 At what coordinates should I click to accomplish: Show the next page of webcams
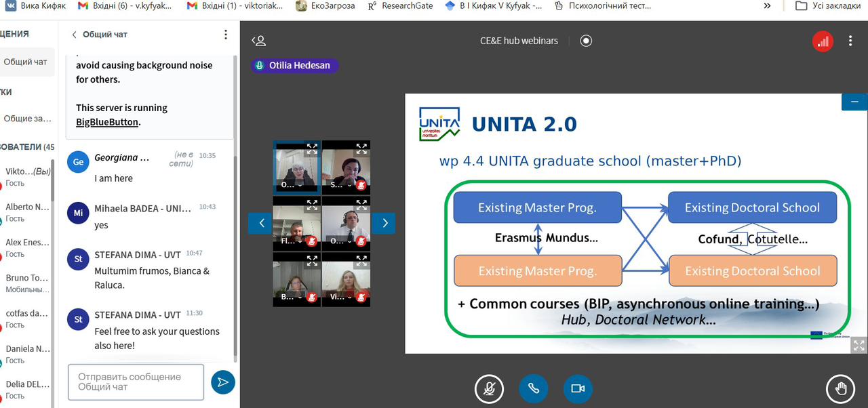384,223
